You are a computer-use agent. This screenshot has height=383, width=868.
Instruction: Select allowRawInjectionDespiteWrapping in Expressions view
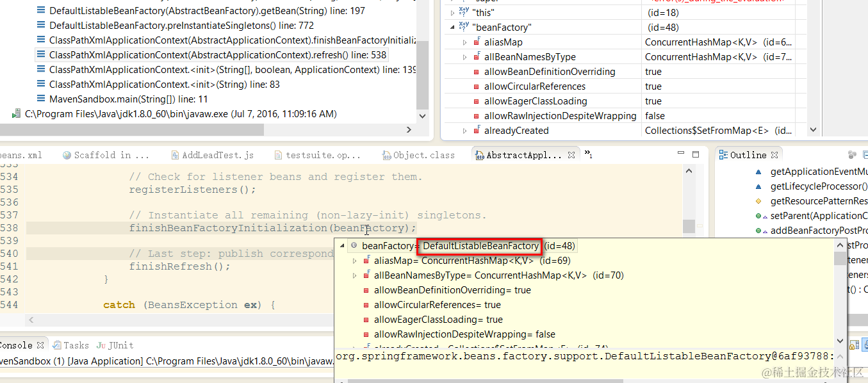pyautogui.click(x=561, y=116)
